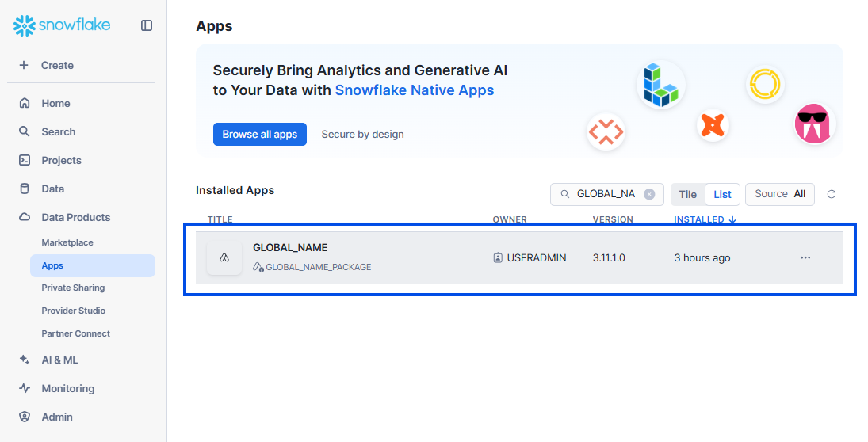Collapse the sidebar with the panel icon
Image resolution: width=868 pixels, height=442 pixels.
pos(147,25)
